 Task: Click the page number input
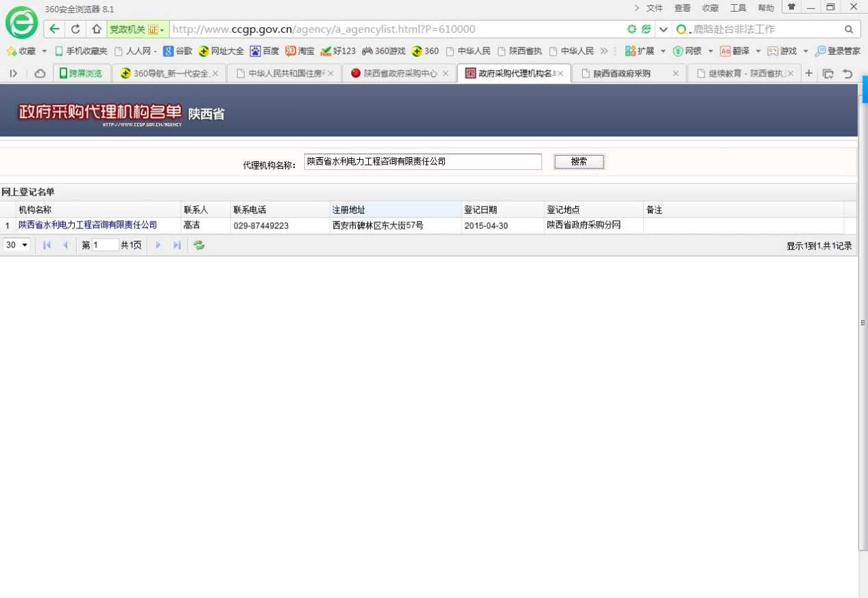click(106, 245)
